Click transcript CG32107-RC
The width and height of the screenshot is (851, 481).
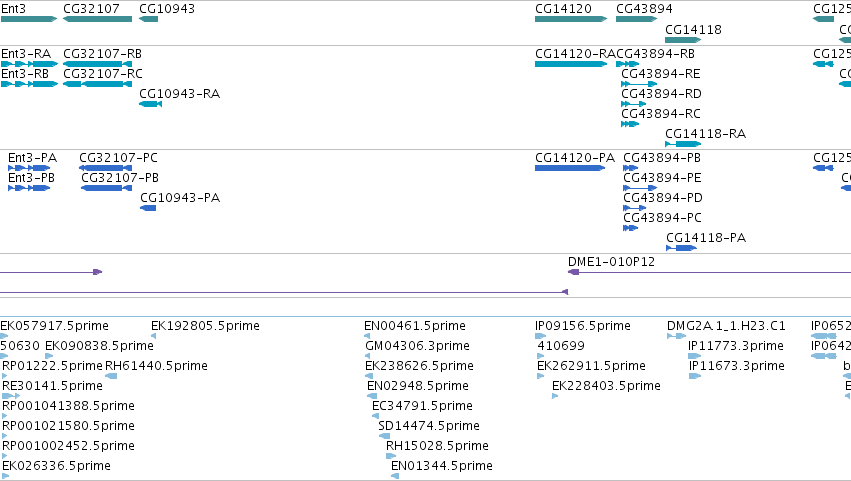coord(98,84)
